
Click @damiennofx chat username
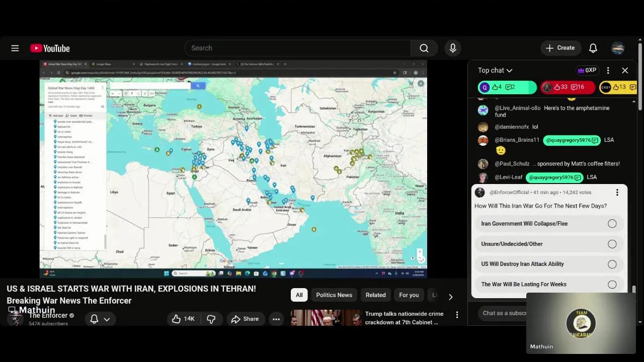[x=512, y=127]
